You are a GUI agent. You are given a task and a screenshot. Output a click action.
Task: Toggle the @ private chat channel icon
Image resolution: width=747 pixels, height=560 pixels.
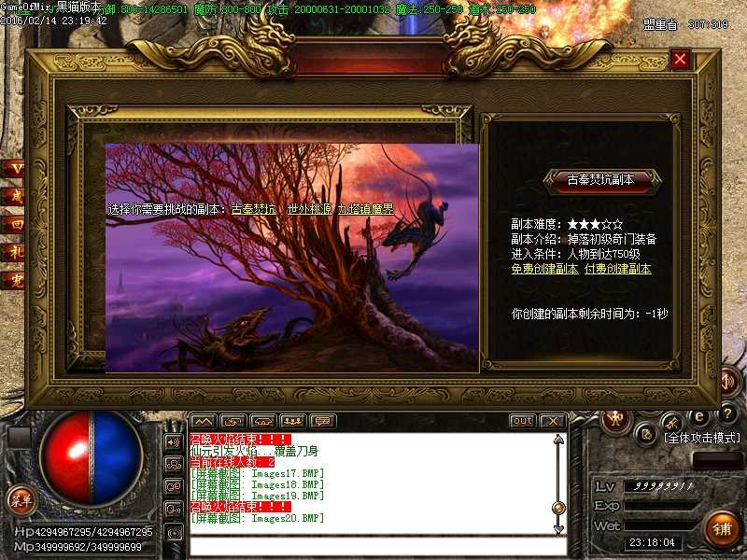point(174,486)
